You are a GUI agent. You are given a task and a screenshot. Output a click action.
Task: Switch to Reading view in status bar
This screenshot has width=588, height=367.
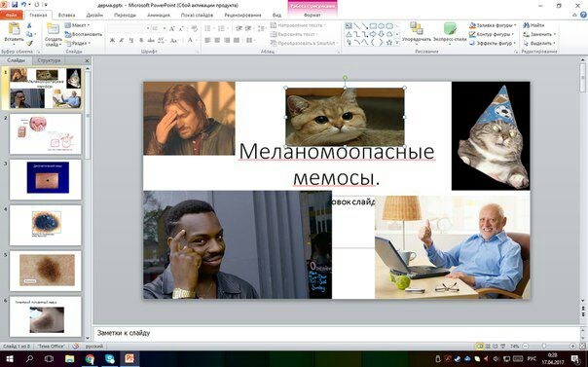[495, 346]
